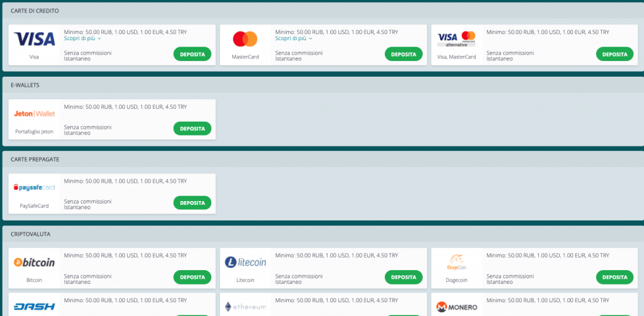Click the Bitcoin logo

[34, 262]
